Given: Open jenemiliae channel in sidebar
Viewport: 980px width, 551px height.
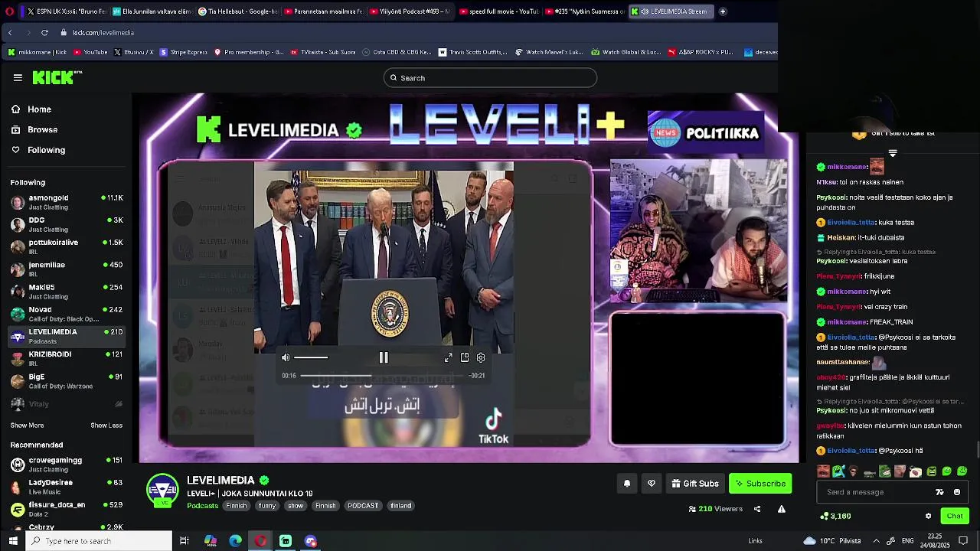Looking at the screenshot, I should point(67,269).
